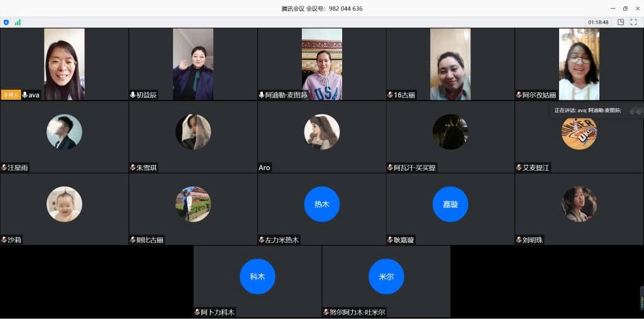
Task: Select 阿迪勒·麦图荪's video tile
Action: (x=321, y=63)
